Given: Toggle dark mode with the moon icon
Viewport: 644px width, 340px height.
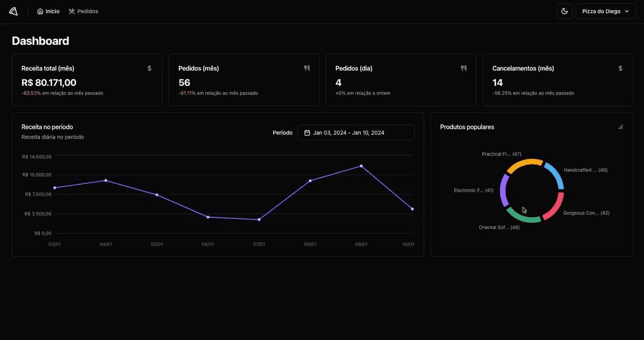Looking at the screenshot, I should (565, 11).
